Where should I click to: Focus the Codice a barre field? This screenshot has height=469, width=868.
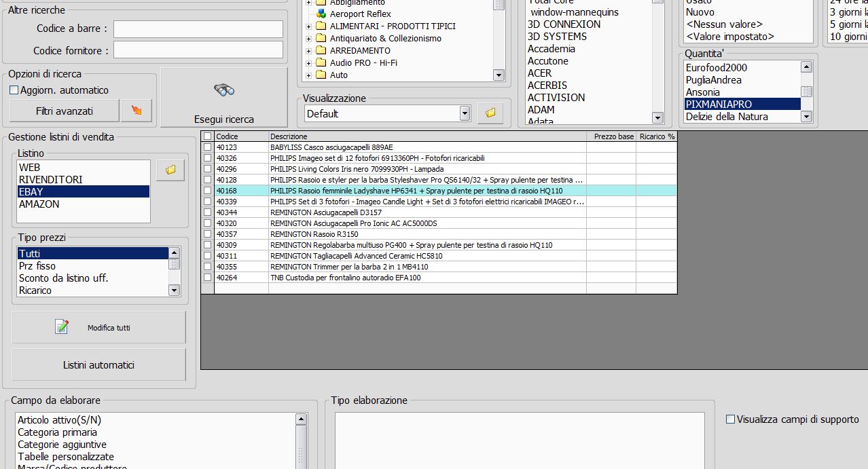(x=198, y=29)
